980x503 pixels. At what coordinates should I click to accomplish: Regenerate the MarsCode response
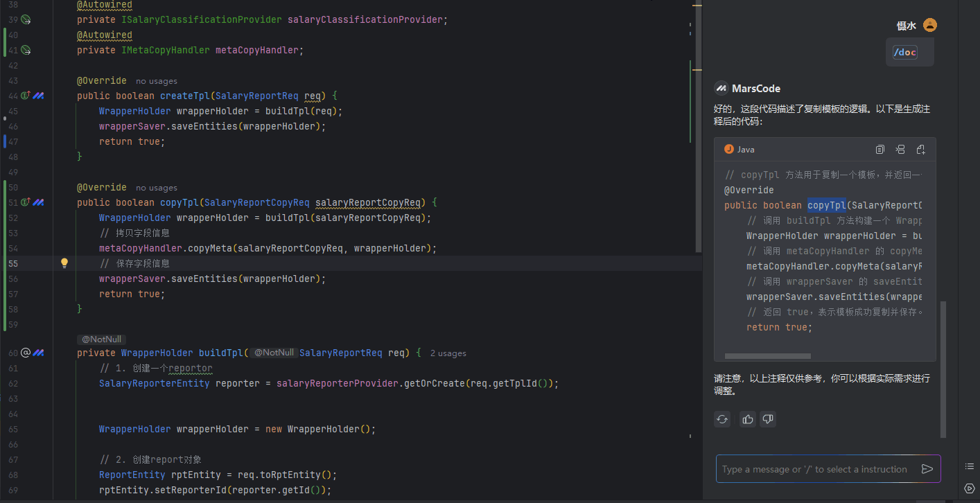pyautogui.click(x=722, y=418)
